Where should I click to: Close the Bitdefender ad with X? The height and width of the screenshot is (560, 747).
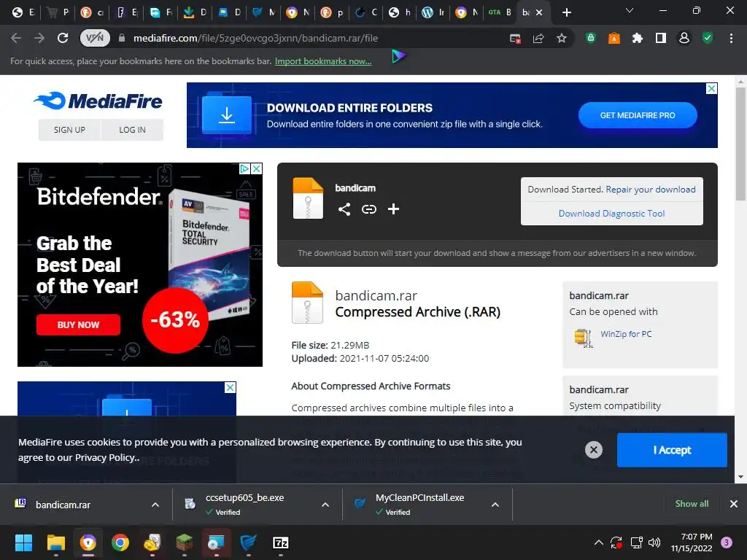coord(256,168)
